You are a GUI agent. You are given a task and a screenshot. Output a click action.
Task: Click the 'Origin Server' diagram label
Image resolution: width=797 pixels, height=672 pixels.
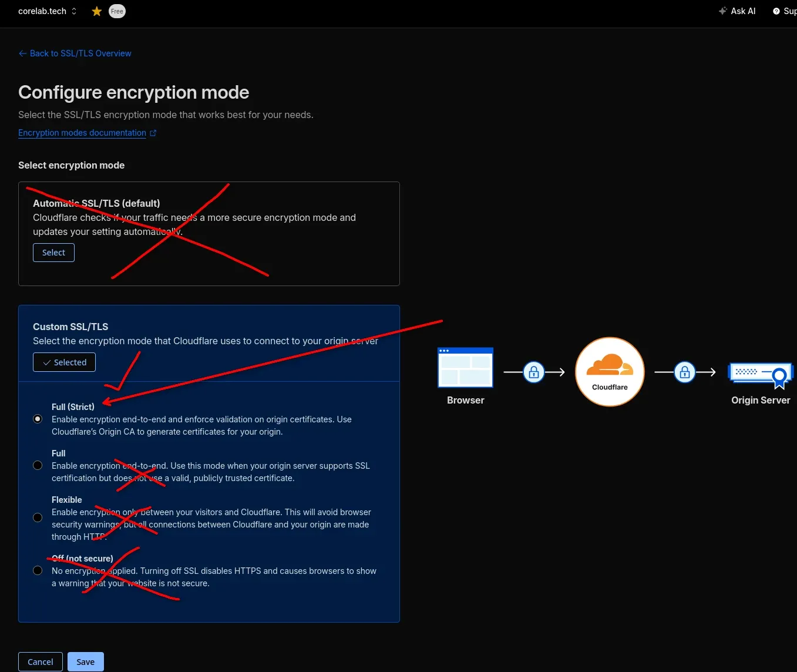pyautogui.click(x=761, y=400)
